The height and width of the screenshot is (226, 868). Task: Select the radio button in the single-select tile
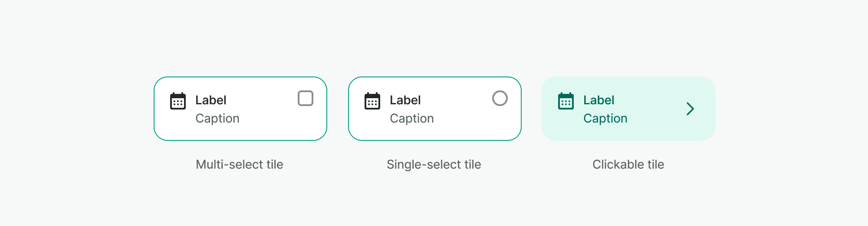(x=500, y=98)
